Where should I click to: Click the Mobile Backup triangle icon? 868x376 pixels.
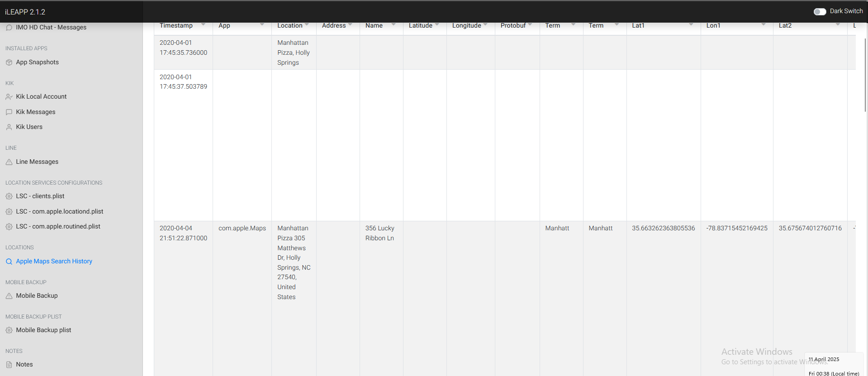(9, 296)
